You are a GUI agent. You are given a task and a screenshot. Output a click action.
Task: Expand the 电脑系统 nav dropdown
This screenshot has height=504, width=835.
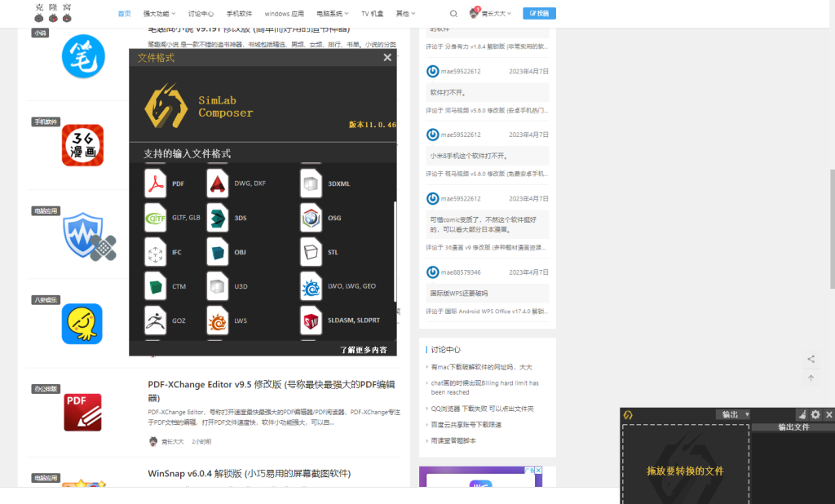coord(333,13)
